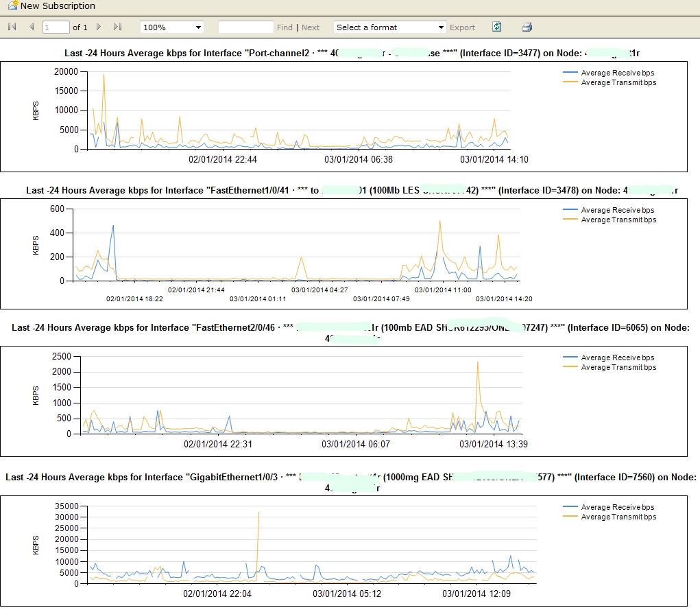
Task: Click the 02/01/2014 22:04 axis label
Action: 217,594
